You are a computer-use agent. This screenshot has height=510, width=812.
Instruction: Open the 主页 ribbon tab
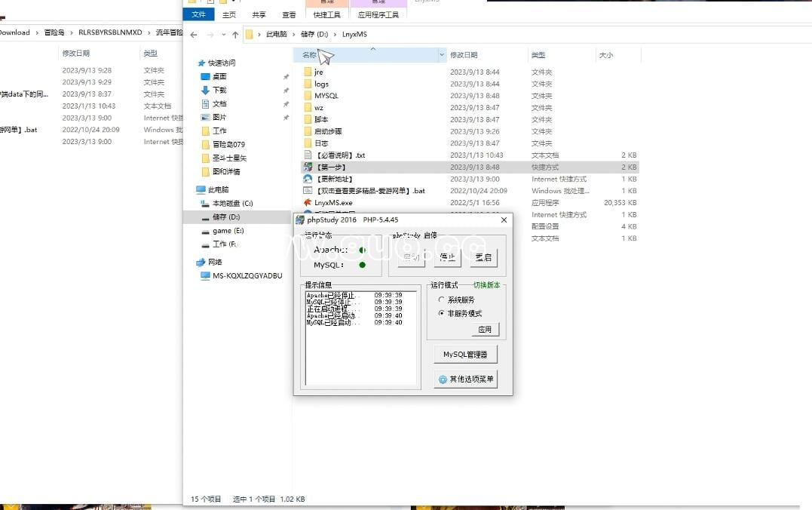[229, 14]
